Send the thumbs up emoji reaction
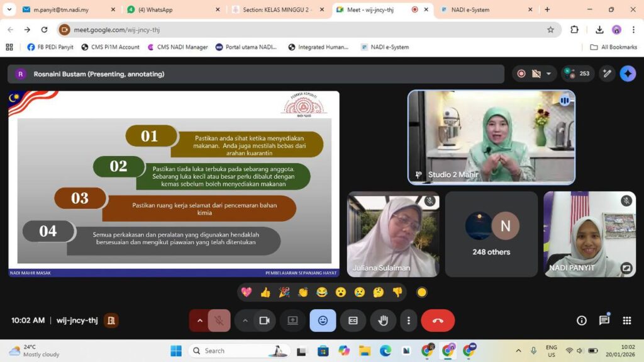The height and width of the screenshot is (362, 644). (x=265, y=292)
